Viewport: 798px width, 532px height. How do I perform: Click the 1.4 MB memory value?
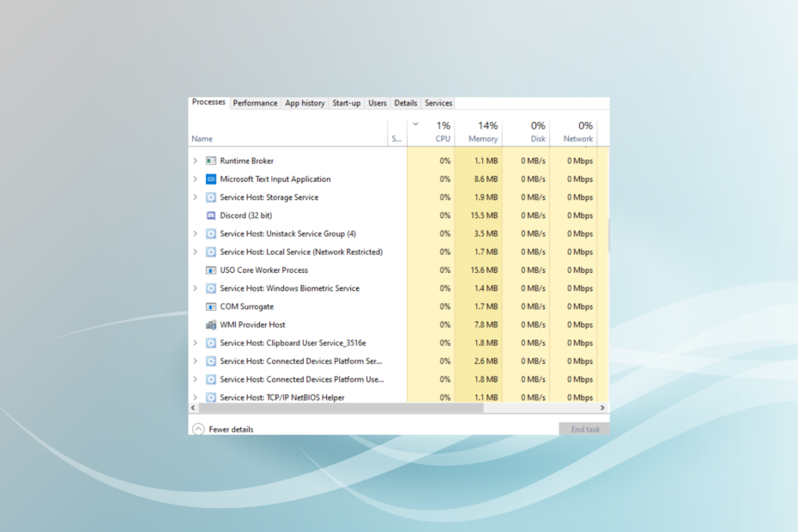(486, 288)
